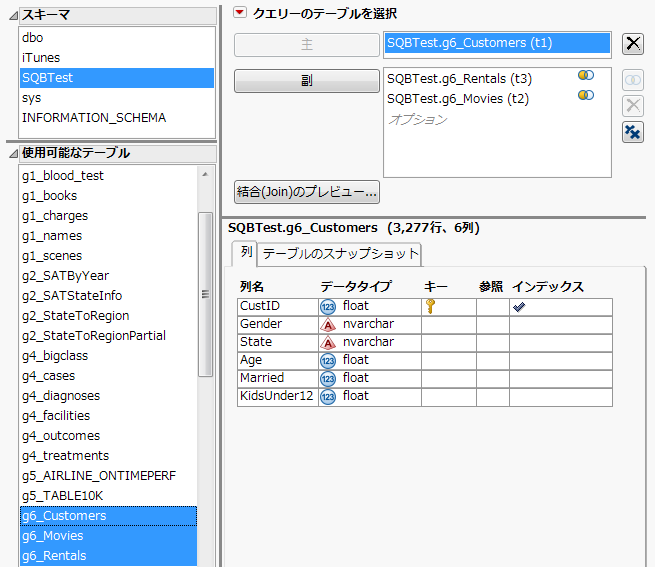
Task: Click the nvarchar type icon for Gender
Action: (x=327, y=324)
